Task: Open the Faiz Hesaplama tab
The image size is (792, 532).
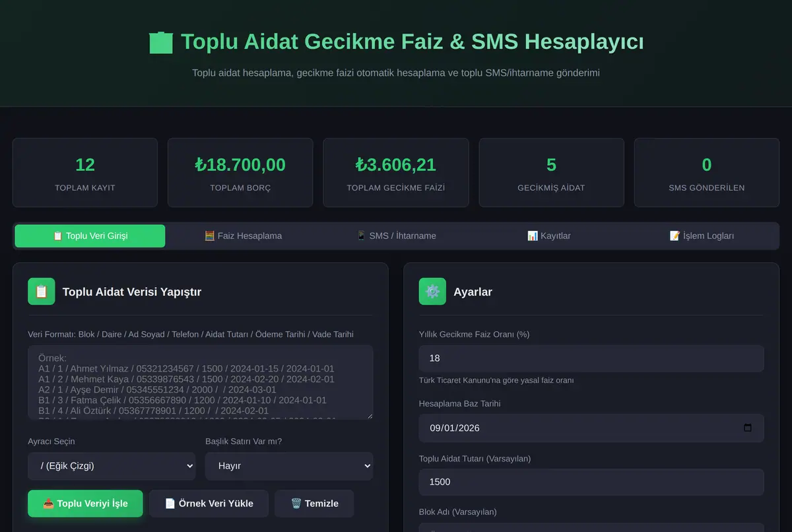Action: pyautogui.click(x=243, y=236)
